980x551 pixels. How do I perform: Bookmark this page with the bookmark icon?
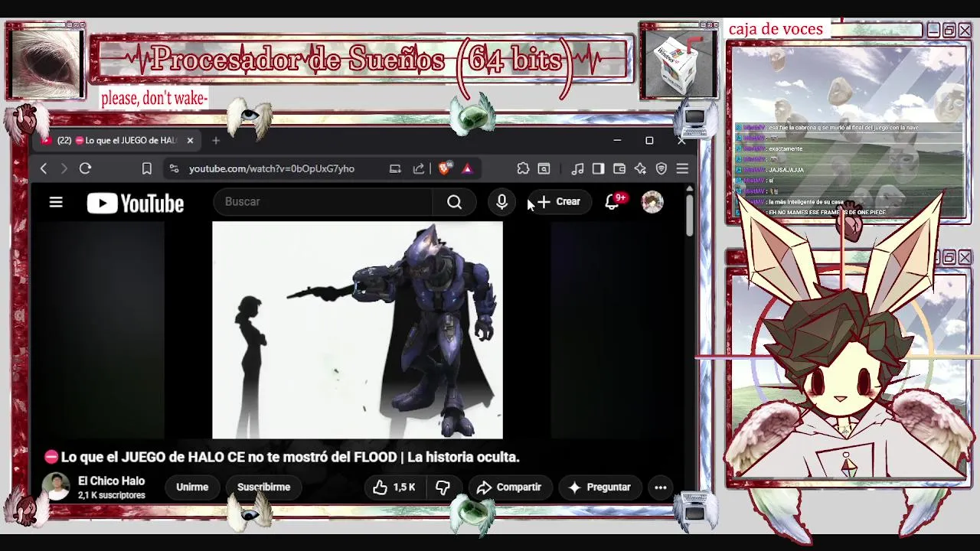(x=146, y=168)
